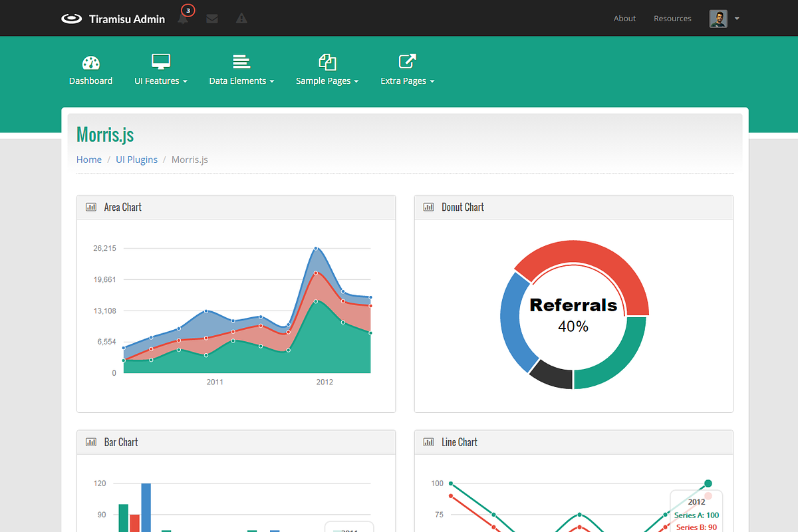This screenshot has height=532, width=798.
Task: Click the Tiramisu Admin brand text
Action: tap(127, 19)
